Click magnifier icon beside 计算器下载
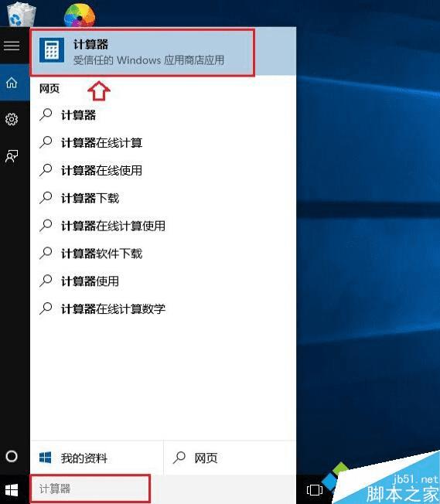440x504 pixels. [x=46, y=197]
